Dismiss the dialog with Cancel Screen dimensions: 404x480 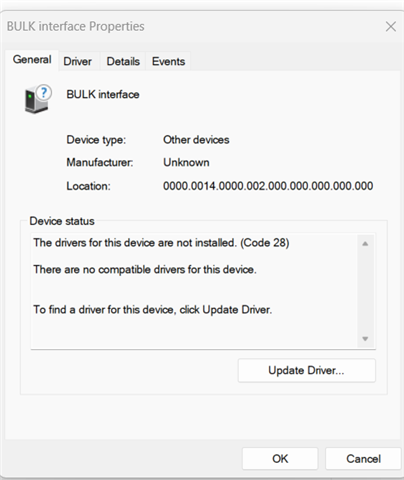click(363, 459)
